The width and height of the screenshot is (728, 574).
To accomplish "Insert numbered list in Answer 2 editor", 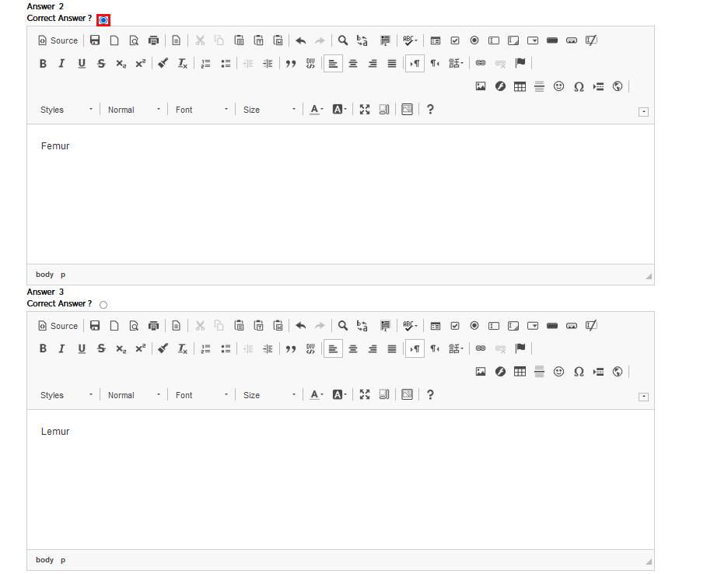I will point(205,64).
